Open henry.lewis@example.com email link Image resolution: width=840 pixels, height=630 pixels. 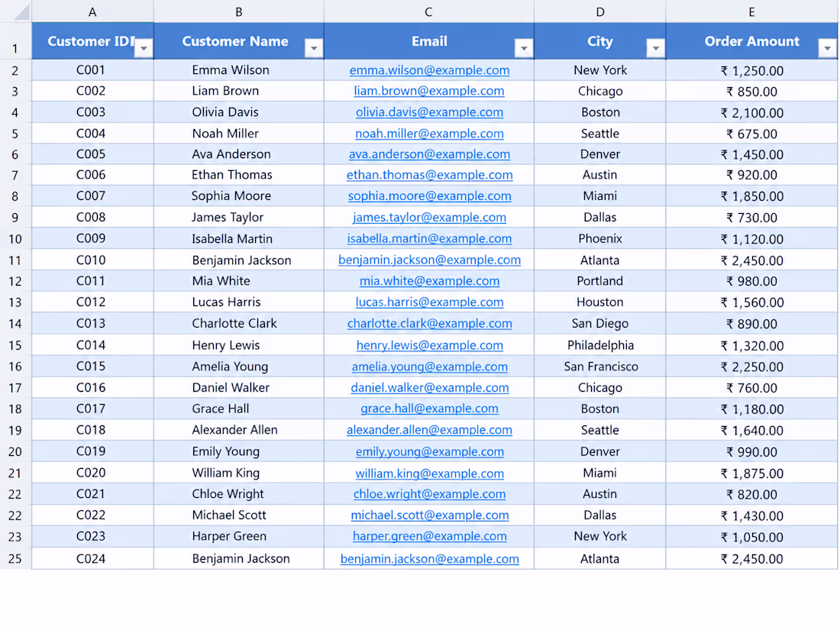pyautogui.click(x=430, y=345)
